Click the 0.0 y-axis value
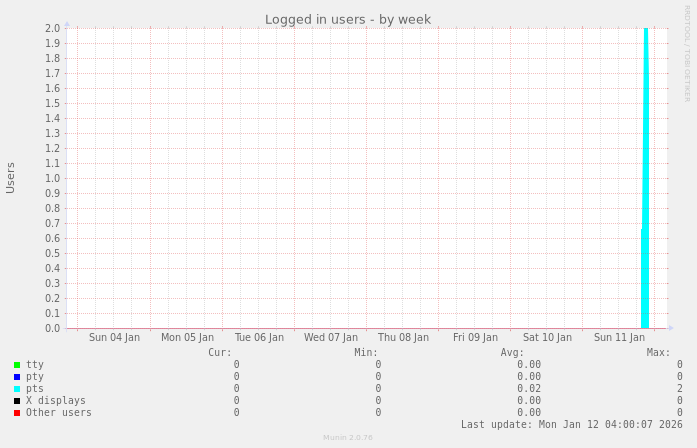This screenshot has width=697, height=448. (52, 328)
